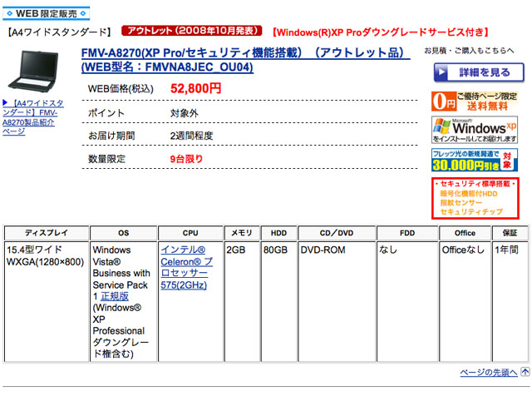Click the laptop product thumbnail
Screen dimensions: 532x396
(x=34, y=71)
